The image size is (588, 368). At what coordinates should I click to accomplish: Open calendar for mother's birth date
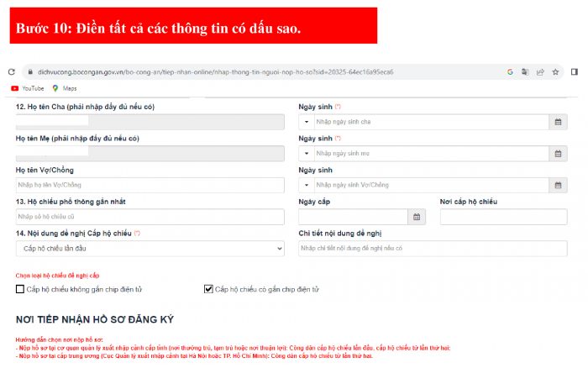pyautogui.click(x=558, y=154)
